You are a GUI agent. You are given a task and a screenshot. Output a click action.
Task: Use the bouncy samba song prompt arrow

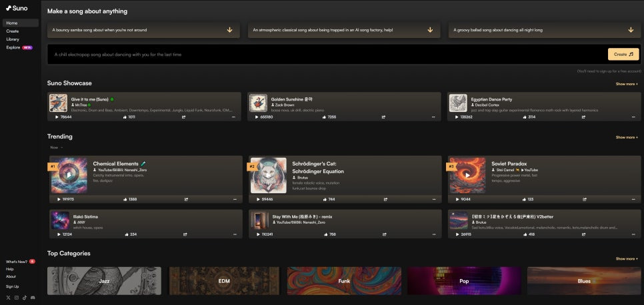pos(229,30)
